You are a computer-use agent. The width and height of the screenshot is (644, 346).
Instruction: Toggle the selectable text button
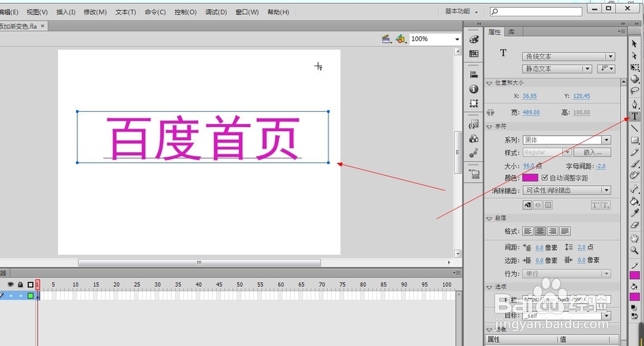pyautogui.click(x=528, y=205)
